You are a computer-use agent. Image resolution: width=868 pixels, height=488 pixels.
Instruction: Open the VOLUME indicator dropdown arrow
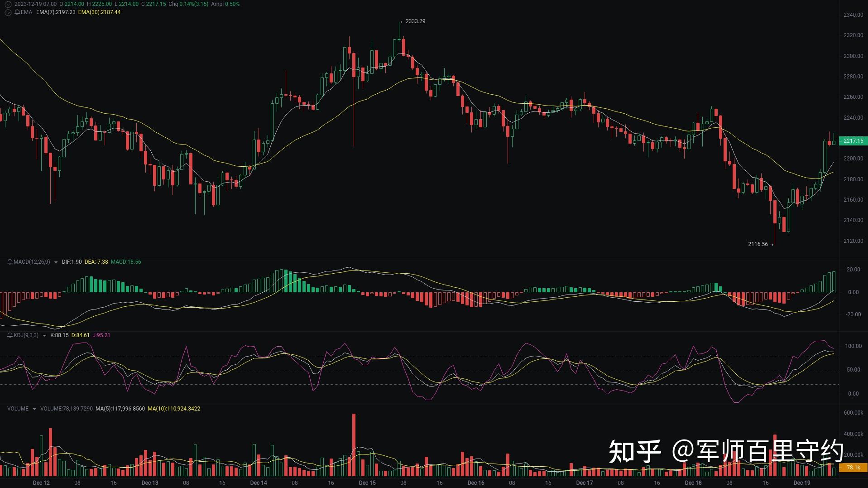point(34,409)
